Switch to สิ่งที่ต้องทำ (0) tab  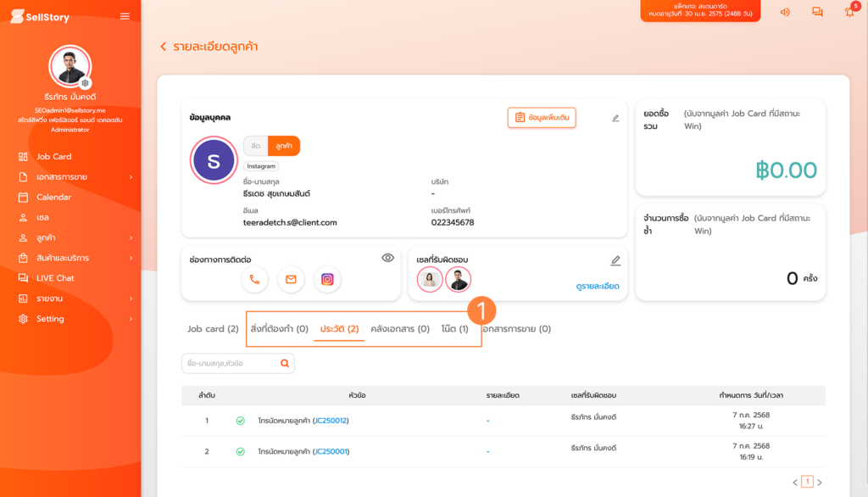tap(280, 329)
